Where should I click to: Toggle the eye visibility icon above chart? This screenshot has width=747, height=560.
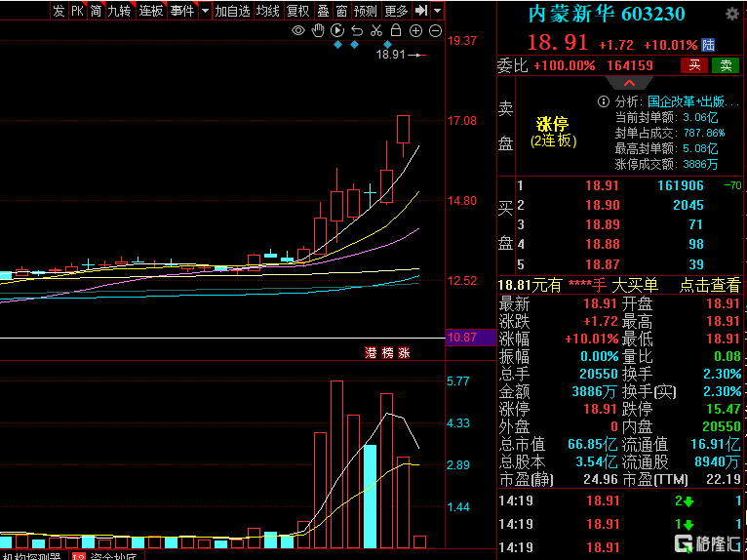point(298,31)
